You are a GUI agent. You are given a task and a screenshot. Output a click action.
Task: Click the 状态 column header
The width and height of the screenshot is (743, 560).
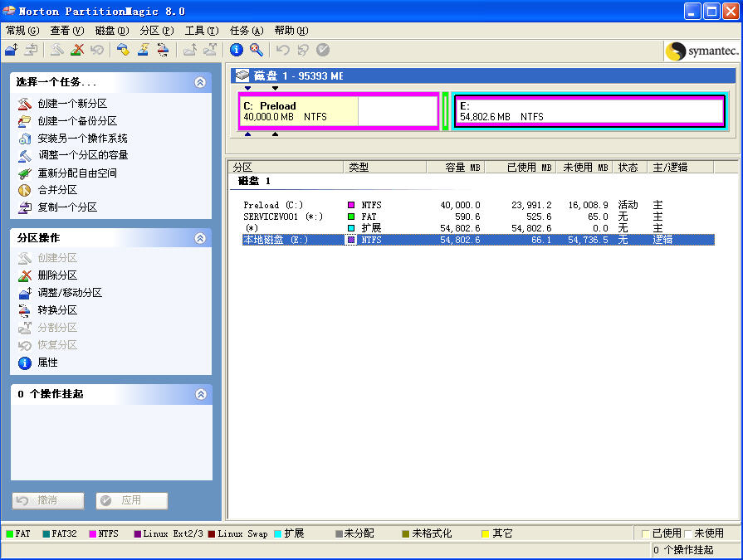click(630, 167)
